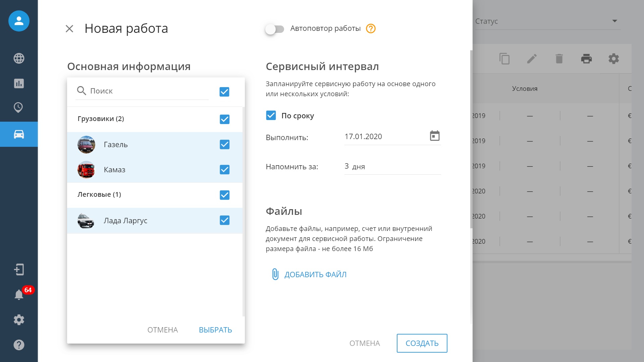Image resolution: width=644 pixels, height=362 pixels.
Task: Click the print icon in the toolbar
Action: click(x=586, y=59)
